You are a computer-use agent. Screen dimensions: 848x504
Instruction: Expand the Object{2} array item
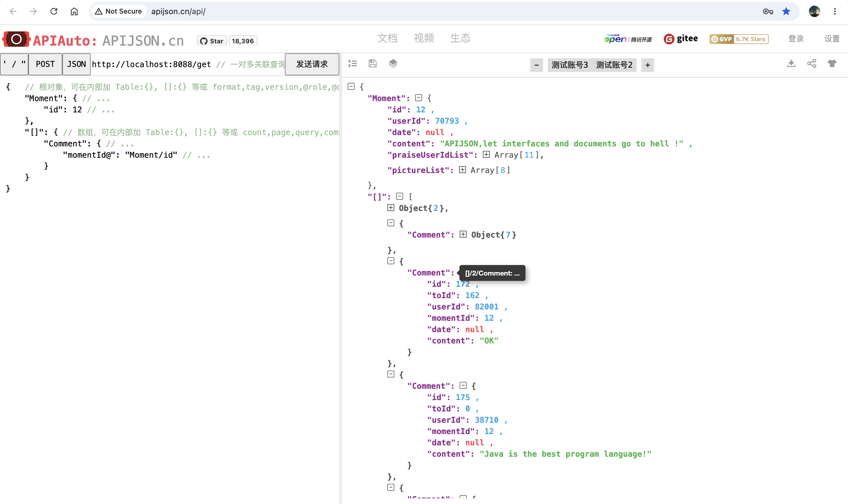(x=391, y=208)
